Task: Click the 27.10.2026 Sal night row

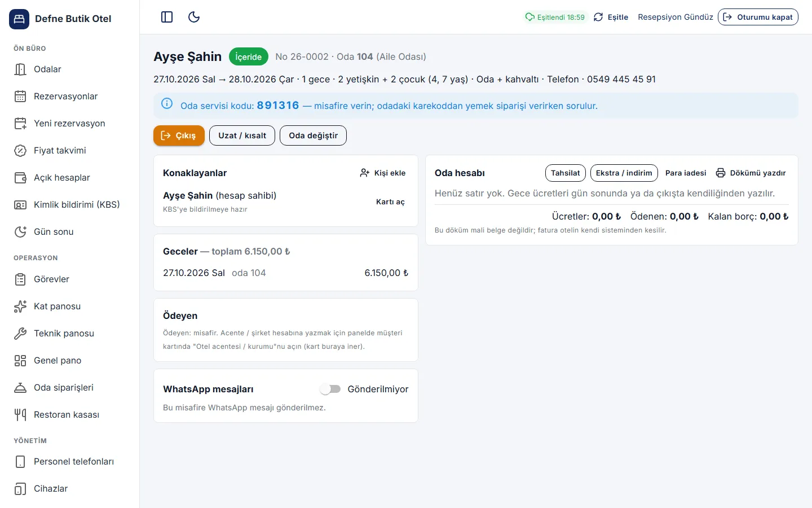Action: [286, 273]
